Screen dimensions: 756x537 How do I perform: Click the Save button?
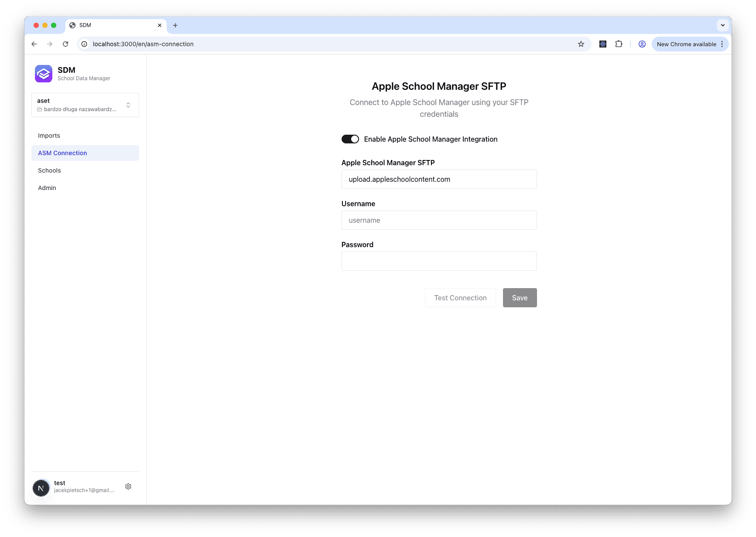click(x=520, y=298)
